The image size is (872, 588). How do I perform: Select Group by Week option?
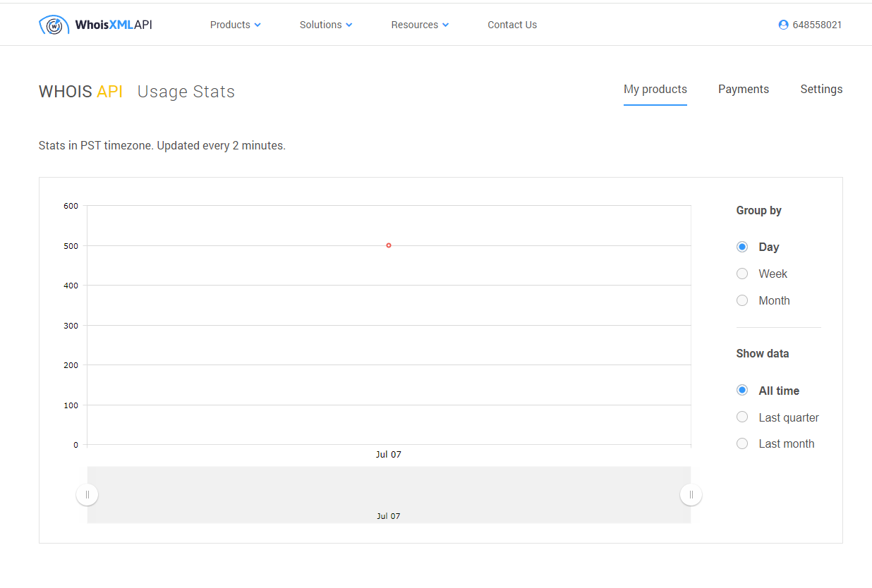point(742,274)
